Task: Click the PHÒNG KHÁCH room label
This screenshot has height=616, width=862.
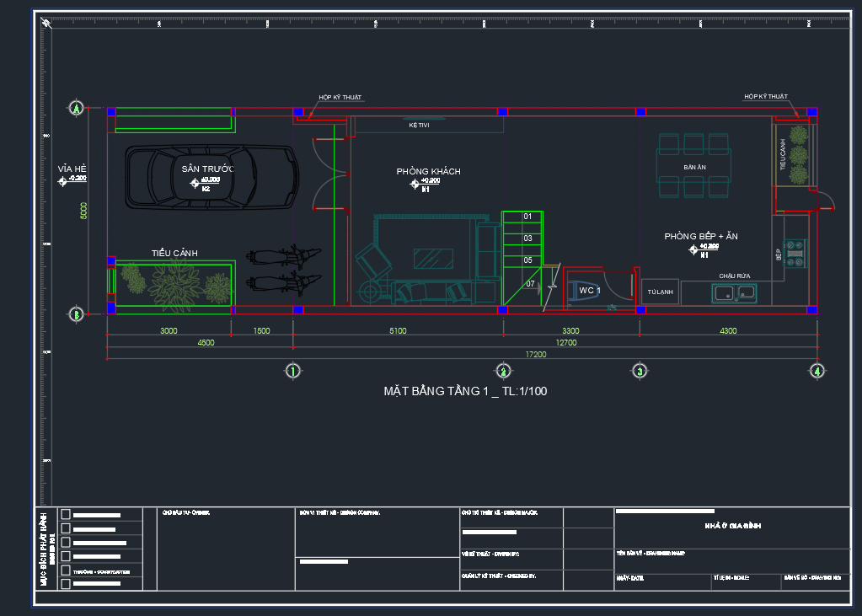Action: (428, 172)
